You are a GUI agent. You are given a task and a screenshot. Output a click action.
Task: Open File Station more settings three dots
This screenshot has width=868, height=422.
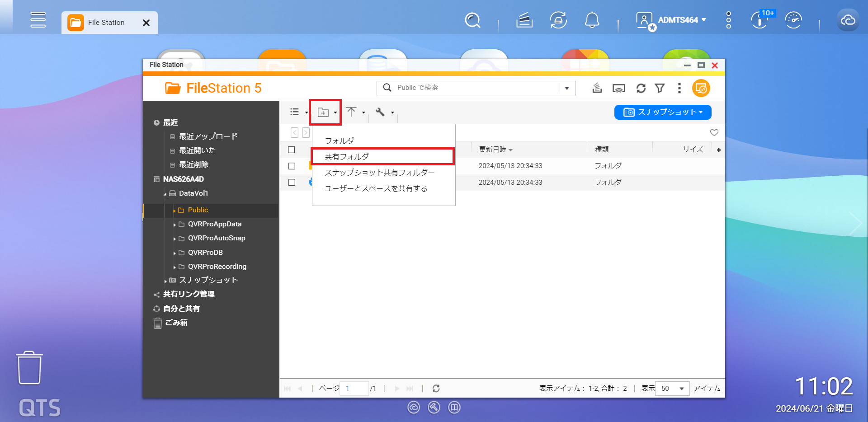pos(679,88)
